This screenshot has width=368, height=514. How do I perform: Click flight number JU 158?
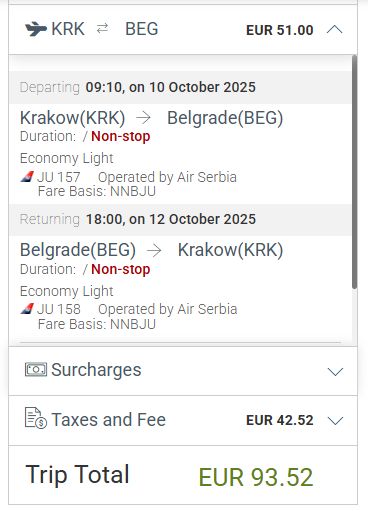point(59,309)
